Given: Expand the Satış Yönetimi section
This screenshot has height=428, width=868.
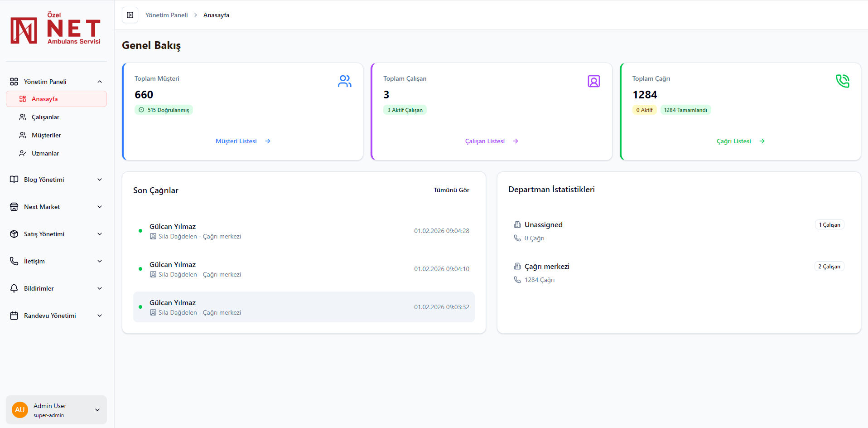Looking at the screenshot, I should (100, 234).
